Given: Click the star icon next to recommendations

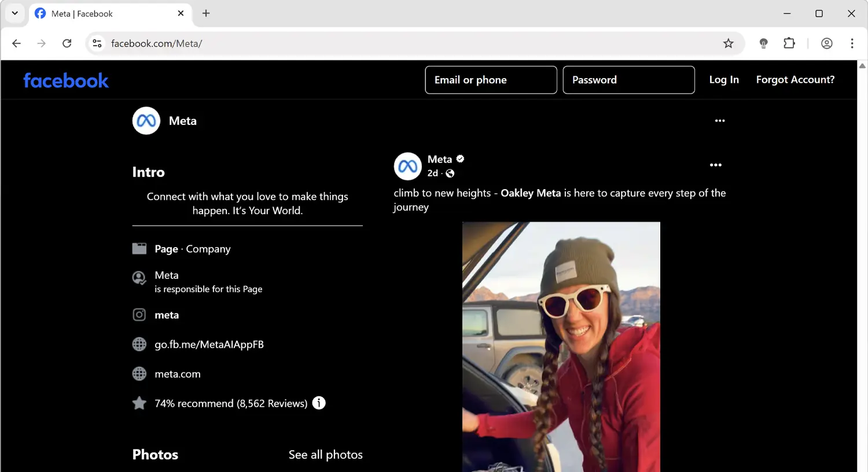Looking at the screenshot, I should point(139,403).
